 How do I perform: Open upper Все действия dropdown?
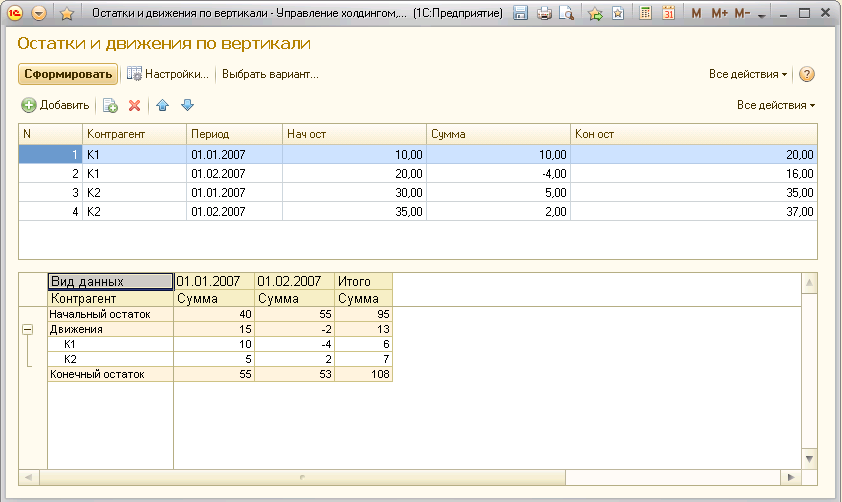747,74
